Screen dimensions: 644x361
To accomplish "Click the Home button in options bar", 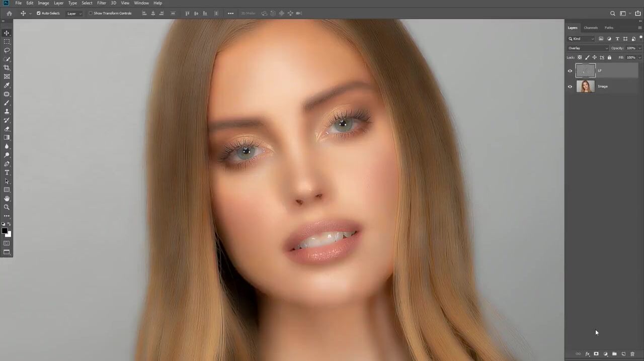I will (x=9, y=13).
